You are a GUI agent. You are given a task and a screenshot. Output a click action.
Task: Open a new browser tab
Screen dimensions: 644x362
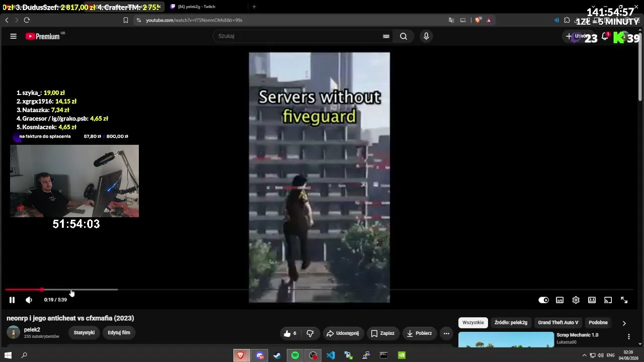(254, 7)
